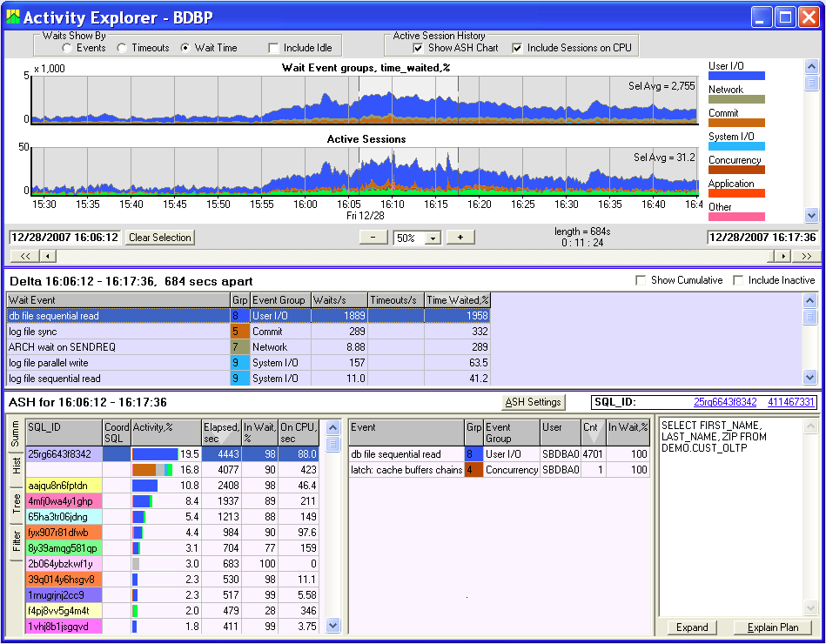Open the Explain Plan button
Image resolution: width=826 pixels, height=644 pixels.
pos(772,627)
